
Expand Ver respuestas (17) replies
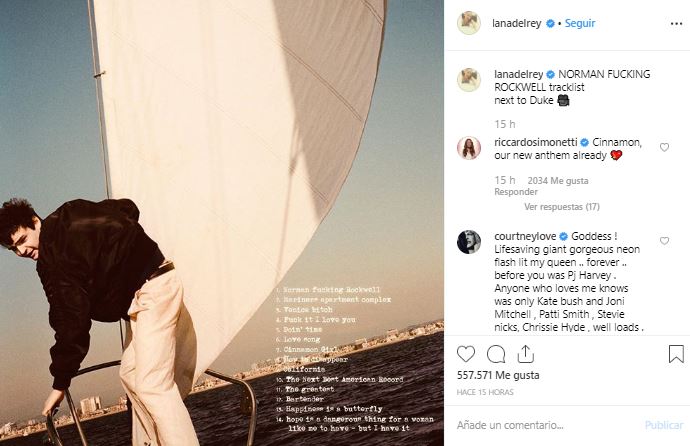click(x=561, y=207)
